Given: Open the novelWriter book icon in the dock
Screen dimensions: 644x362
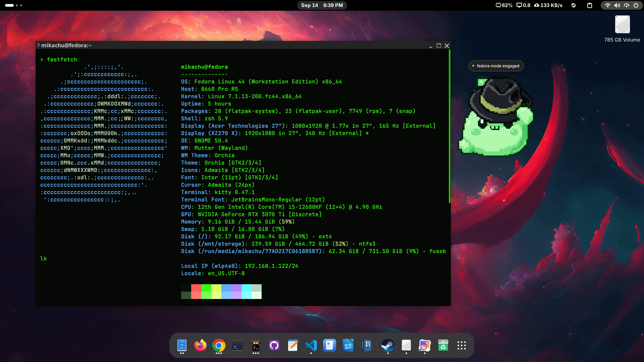Looking at the screenshot, I should pos(366,345).
